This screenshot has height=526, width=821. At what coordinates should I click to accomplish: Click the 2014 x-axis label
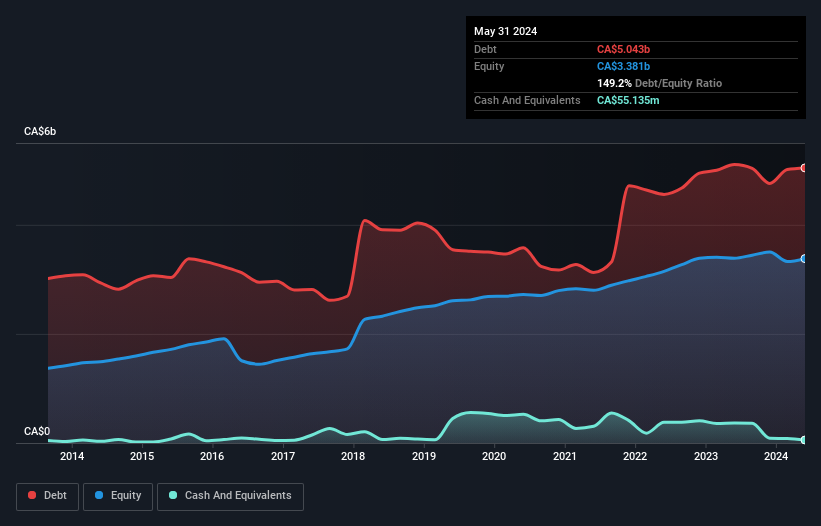pos(72,456)
